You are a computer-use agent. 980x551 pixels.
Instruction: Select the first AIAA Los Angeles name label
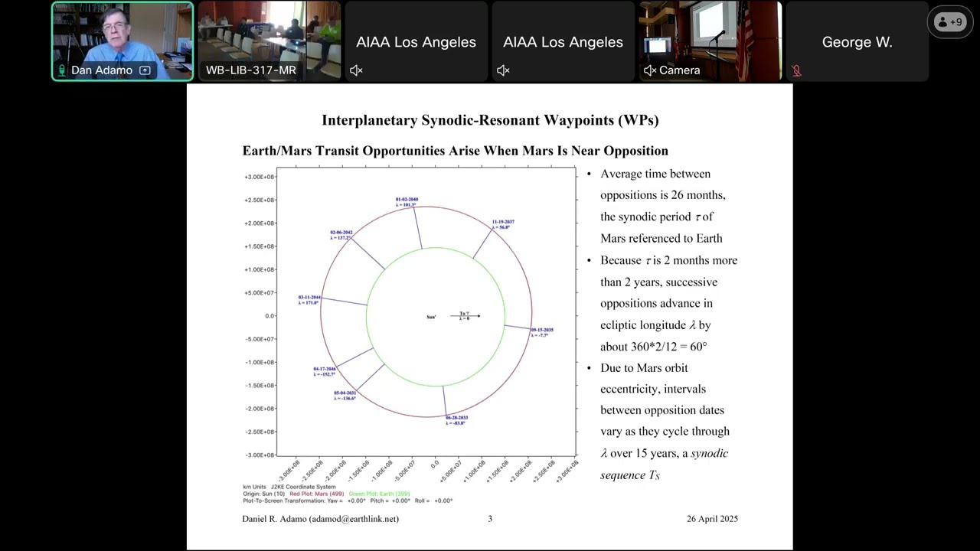[x=416, y=42]
